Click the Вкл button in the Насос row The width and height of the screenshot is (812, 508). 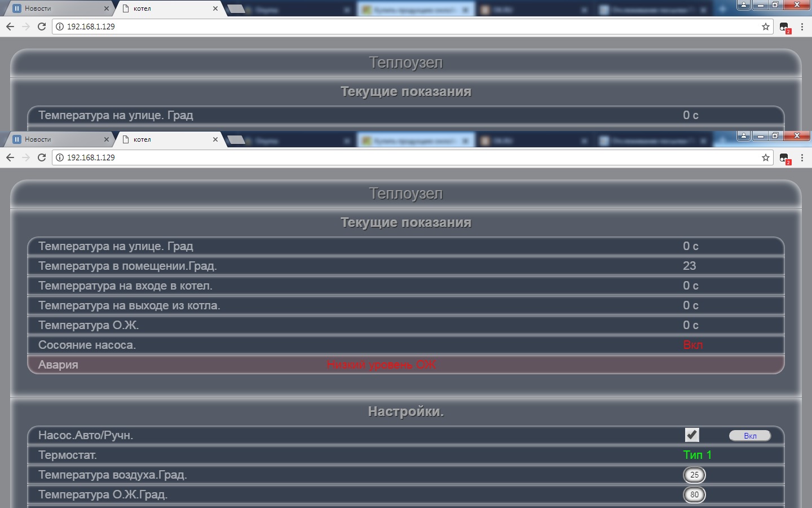[750, 436]
